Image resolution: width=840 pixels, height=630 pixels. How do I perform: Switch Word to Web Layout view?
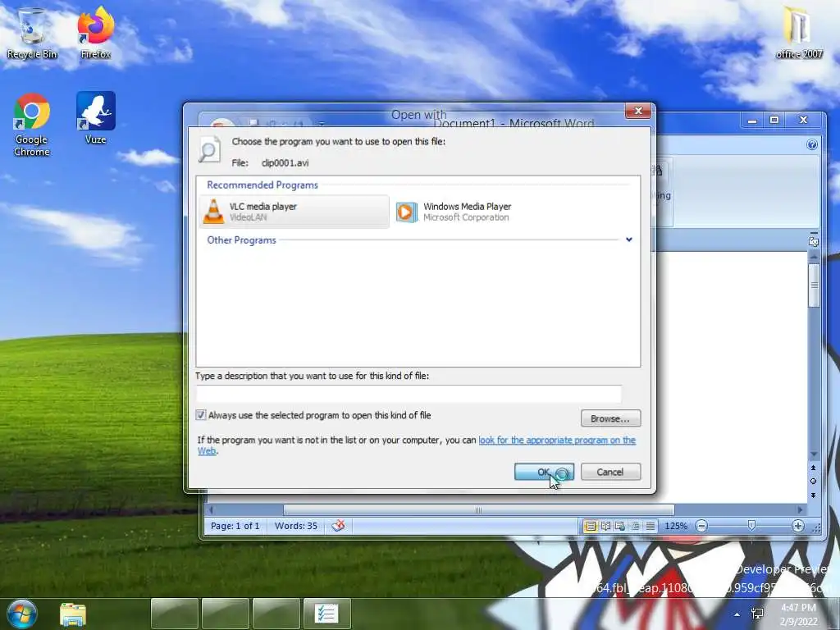coord(620,526)
